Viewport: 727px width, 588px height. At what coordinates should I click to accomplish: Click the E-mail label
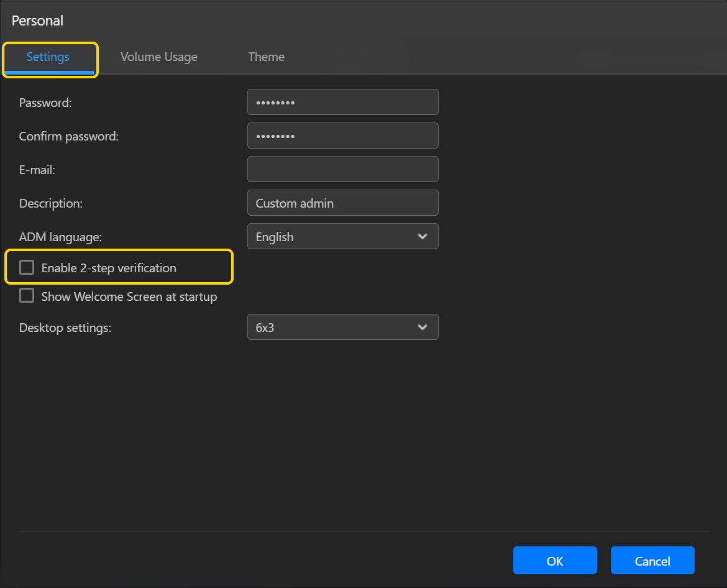[x=37, y=170]
